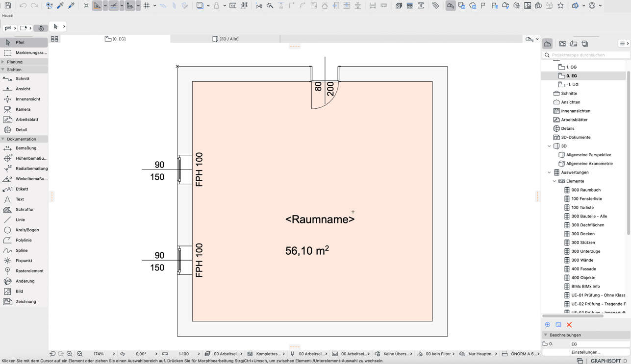
Task: Click the label tag icon in toolbar
Action: pos(435,6)
